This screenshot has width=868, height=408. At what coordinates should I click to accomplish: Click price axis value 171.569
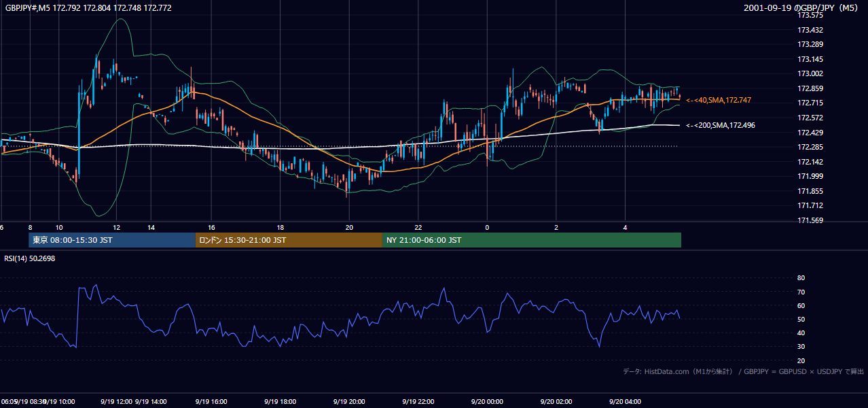(811, 220)
